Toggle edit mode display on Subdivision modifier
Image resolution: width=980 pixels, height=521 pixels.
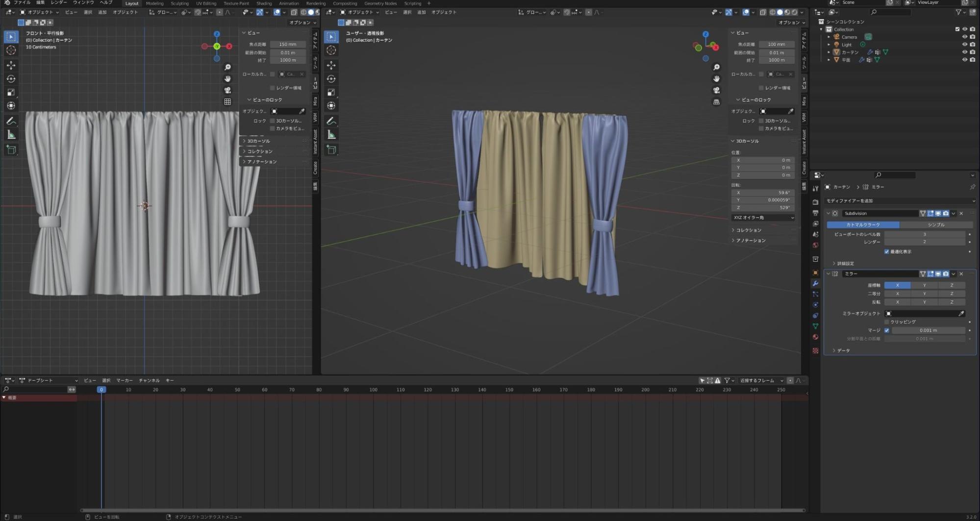pos(930,214)
